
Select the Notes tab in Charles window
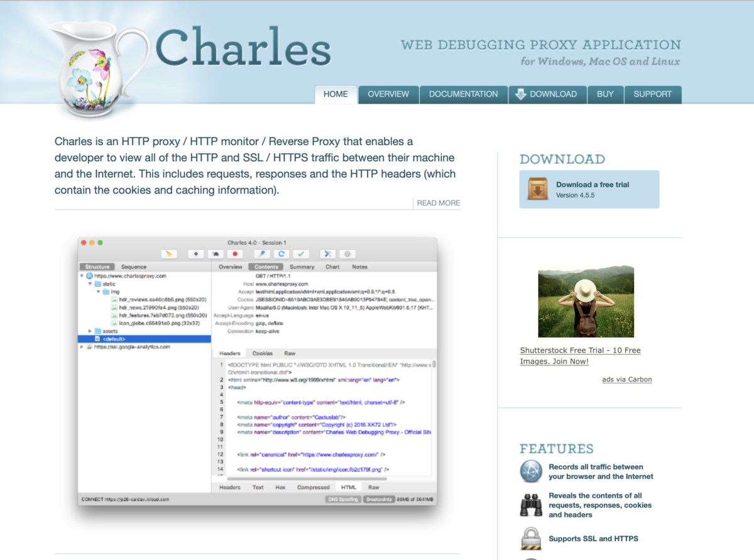[x=359, y=267]
